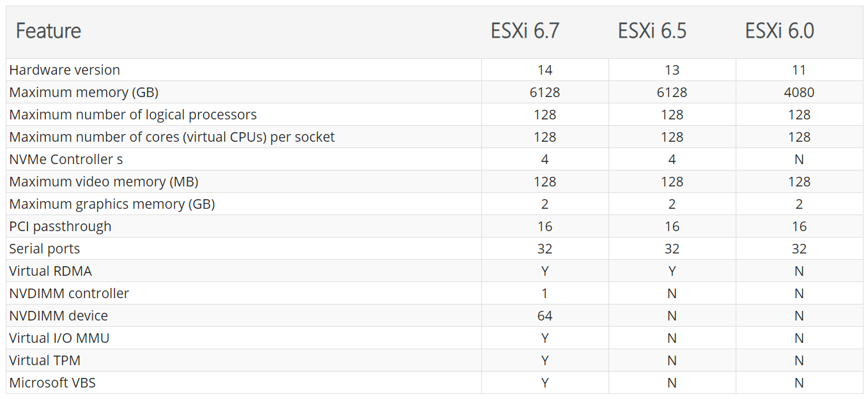Select the ESXi 6.7 column header
Image resolution: width=868 pixels, height=399 pixels.
point(525,31)
